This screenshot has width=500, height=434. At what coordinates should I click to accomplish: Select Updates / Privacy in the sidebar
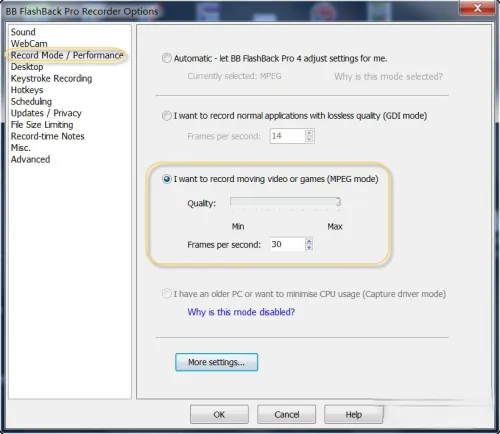[x=46, y=113]
